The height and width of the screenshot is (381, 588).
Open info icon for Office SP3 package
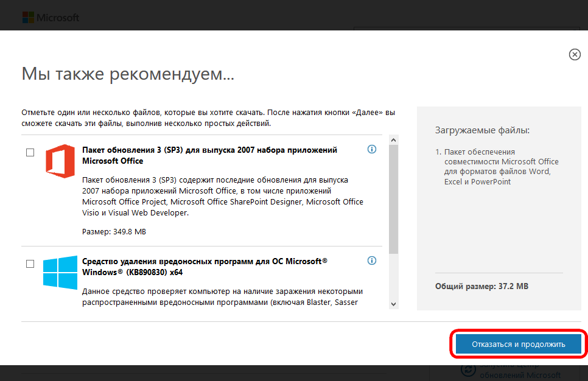click(x=372, y=150)
